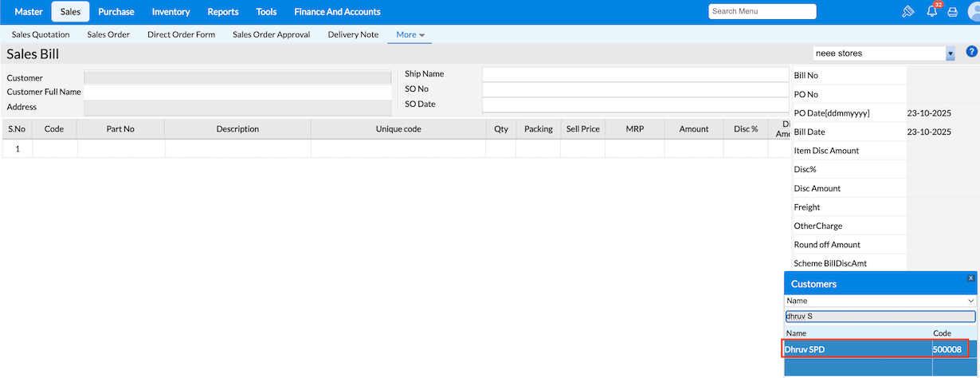The height and width of the screenshot is (378, 980).
Task: Open Delivery Note
Action: [x=353, y=35]
